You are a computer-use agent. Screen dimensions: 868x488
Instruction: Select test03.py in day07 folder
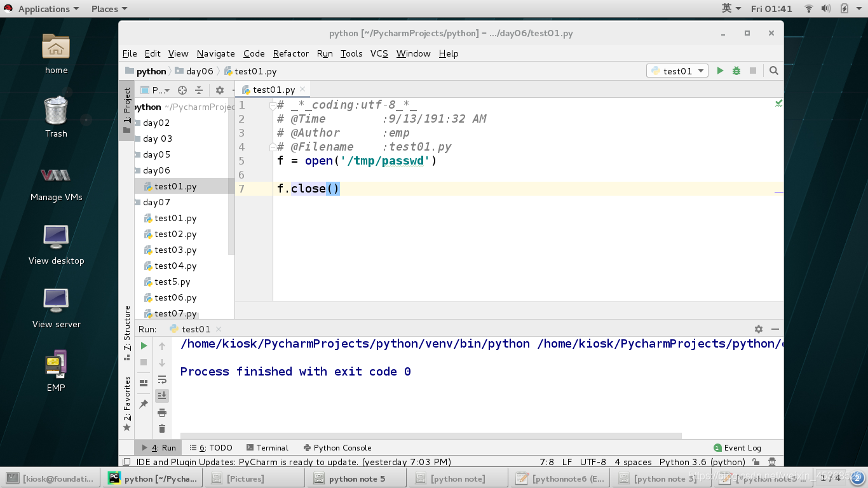coord(175,250)
